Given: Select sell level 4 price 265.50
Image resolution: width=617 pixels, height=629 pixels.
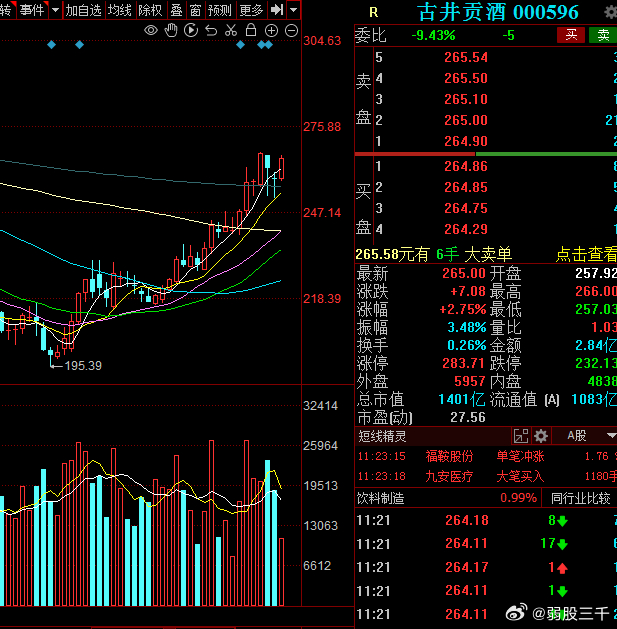Looking at the screenshot, I should (466, 78).
